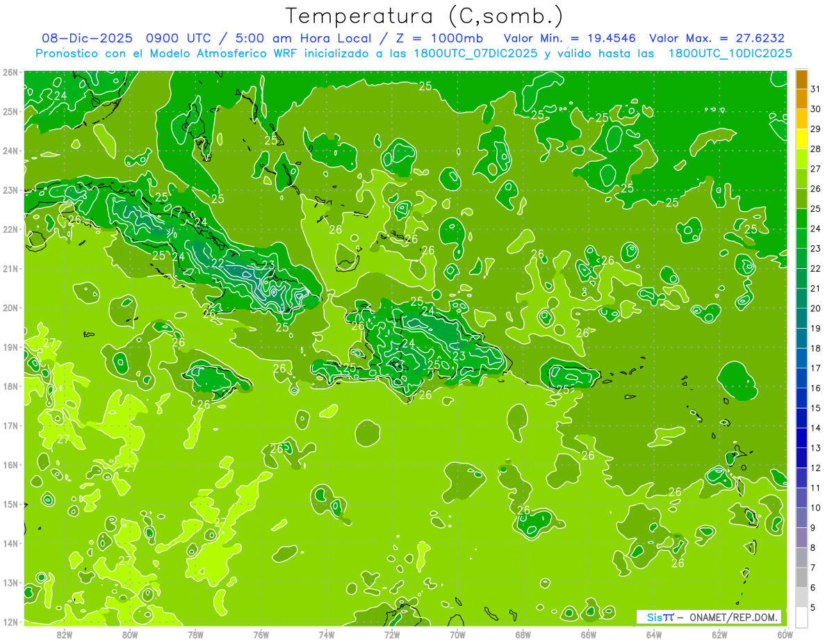Click the "62W" longitude axis label

point(719,634)
